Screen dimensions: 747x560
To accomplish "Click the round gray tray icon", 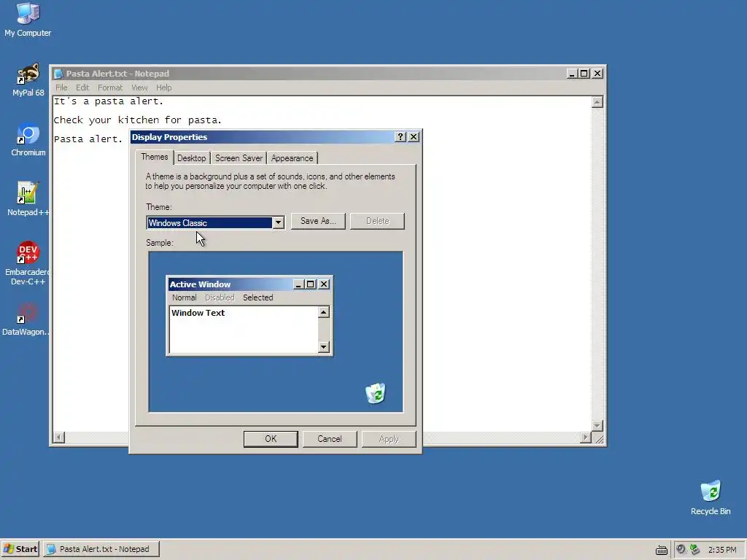I will (x=681, y=549).
